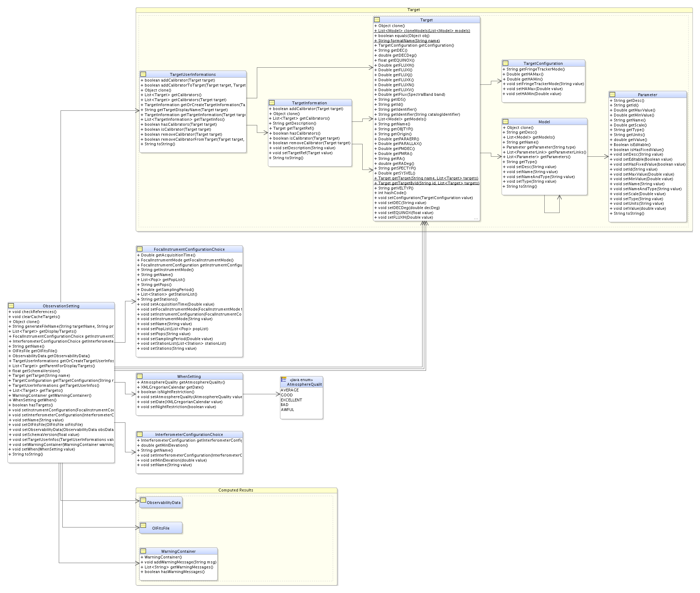Select the EXCELLENT enum constant
The image size is (700, 593).
pyautogui.click(x=291, y=400)
